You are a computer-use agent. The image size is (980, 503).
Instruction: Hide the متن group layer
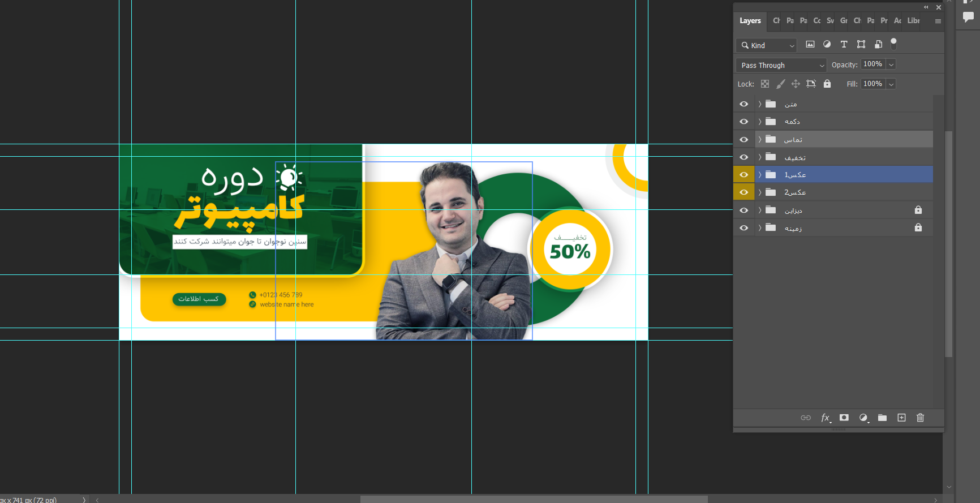tap(743, 104)
